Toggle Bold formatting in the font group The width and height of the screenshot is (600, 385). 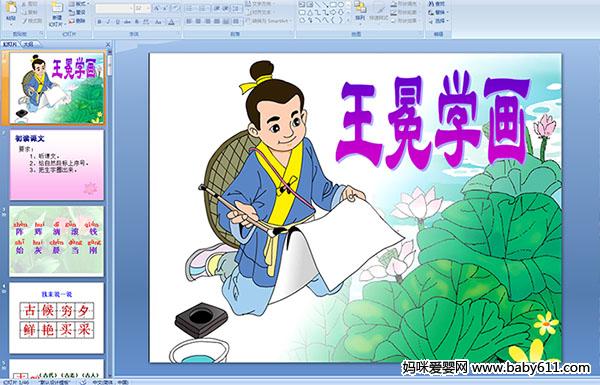click(x=99, y=22)
